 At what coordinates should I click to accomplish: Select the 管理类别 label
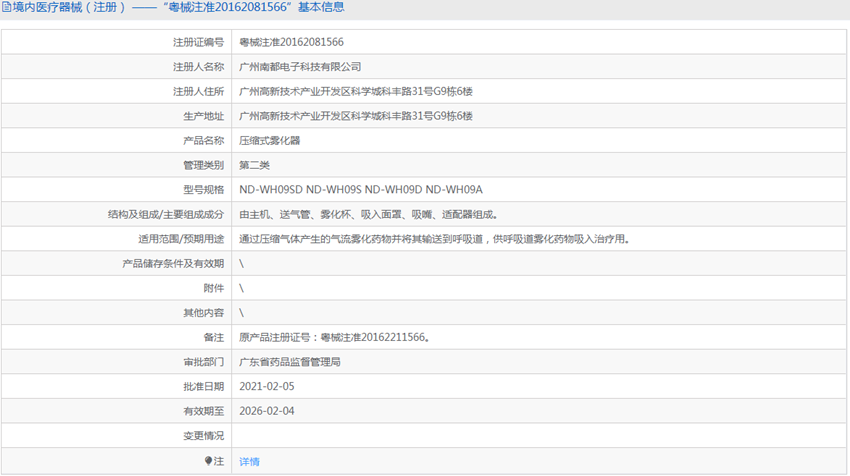203,165
